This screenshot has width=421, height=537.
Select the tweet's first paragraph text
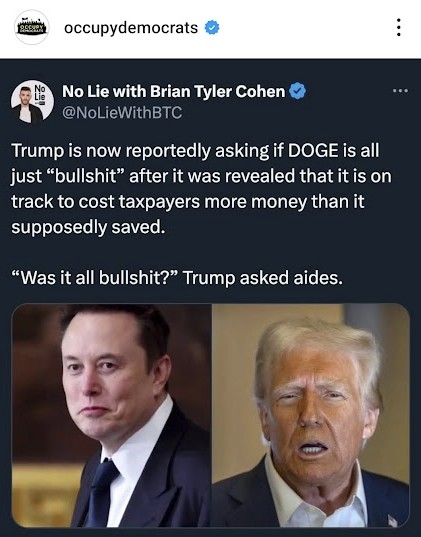(201, 189)
